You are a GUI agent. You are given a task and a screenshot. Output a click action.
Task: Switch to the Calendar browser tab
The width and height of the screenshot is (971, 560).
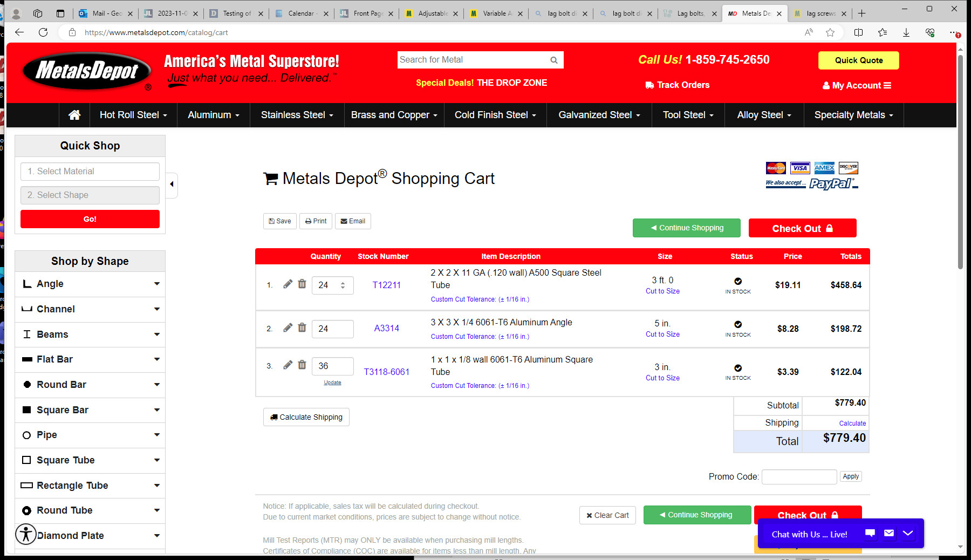click(301, 13)
